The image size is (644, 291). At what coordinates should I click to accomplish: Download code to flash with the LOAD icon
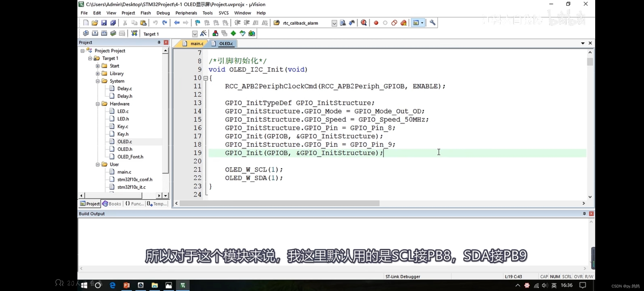click(x=134, y=33)
